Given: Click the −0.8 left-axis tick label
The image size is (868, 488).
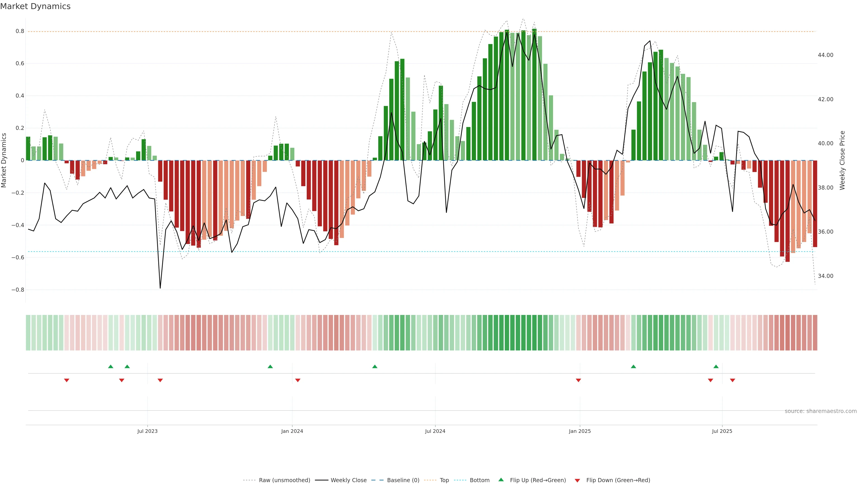Looking at the screenshot, I should tap(18, 290).
